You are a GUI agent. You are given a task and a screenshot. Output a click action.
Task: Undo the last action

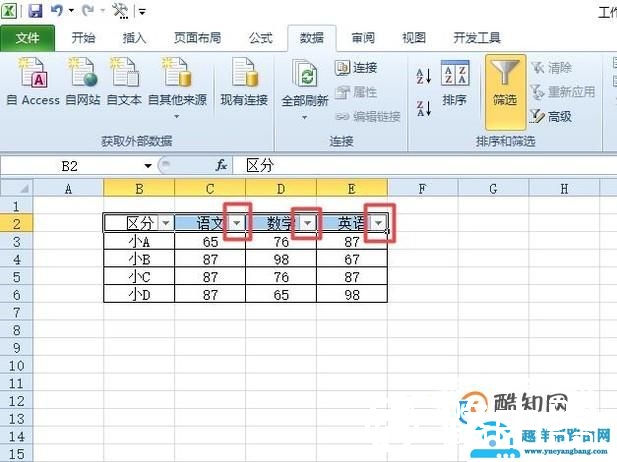(57, 11)
